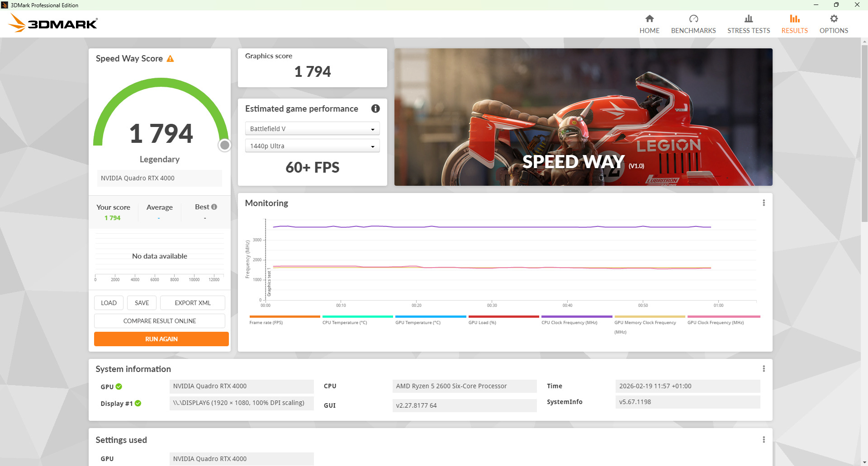Toggle the GPU Load (%) legend series

pos(504,320)
